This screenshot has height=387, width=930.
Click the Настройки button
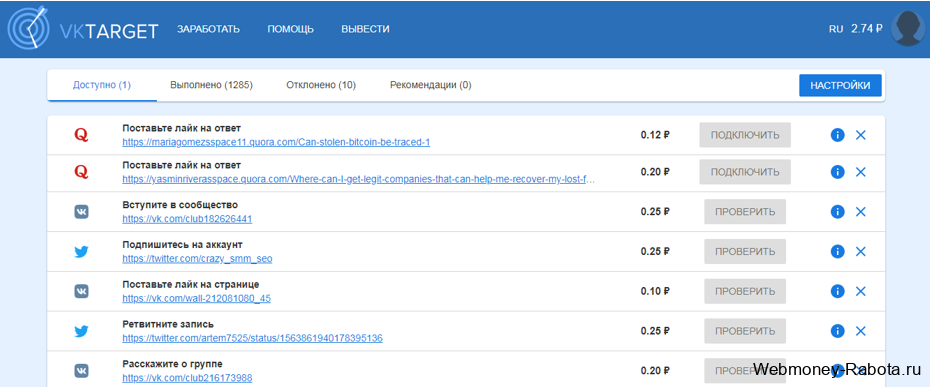pos(840,85)
